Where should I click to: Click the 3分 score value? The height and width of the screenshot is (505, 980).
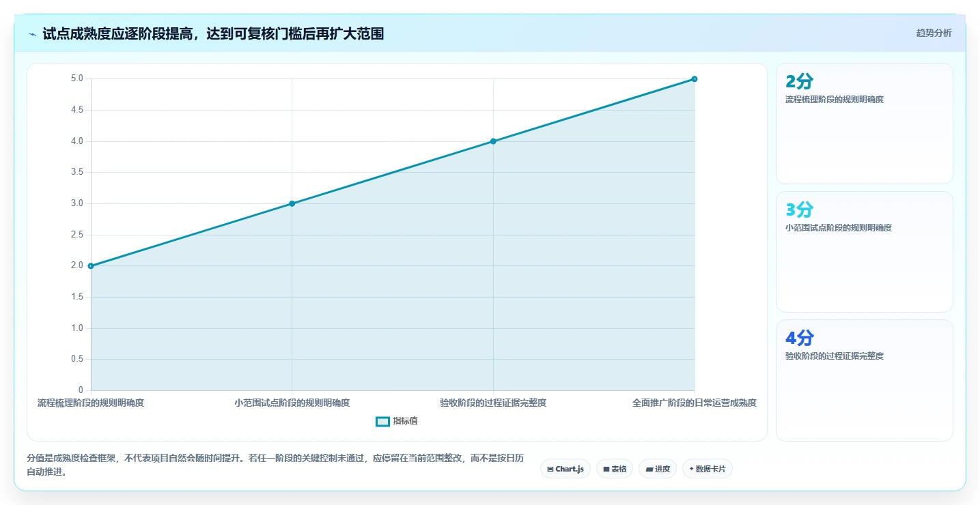click(x=800, y=210)
